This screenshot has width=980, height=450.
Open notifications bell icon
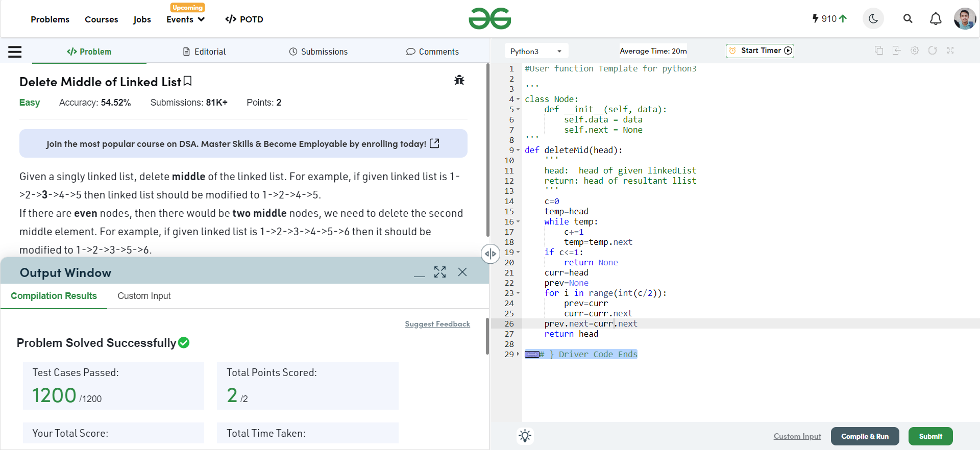[x=936, y=19]
